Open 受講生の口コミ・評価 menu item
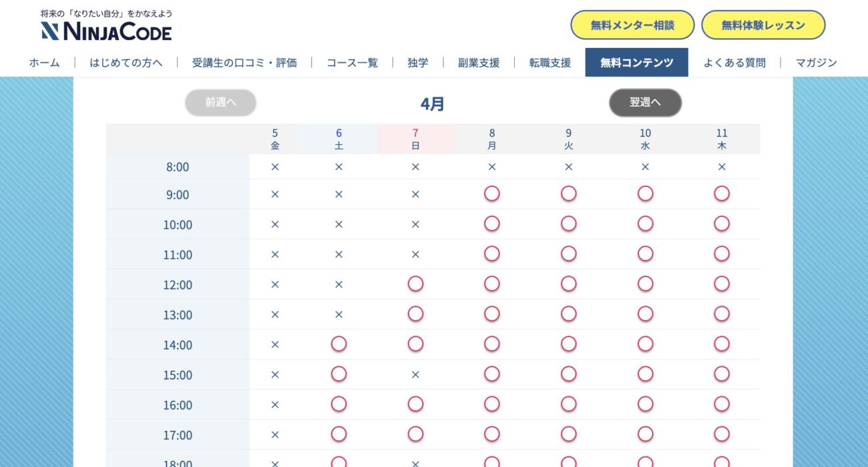 click(x=244, y=63)
